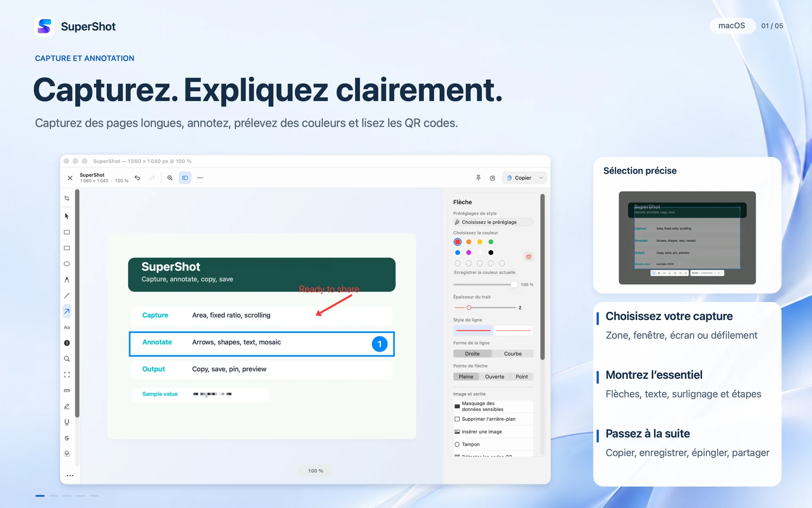Select the Aa text tool
The image size is (812, 508).
tap(67, 327)
